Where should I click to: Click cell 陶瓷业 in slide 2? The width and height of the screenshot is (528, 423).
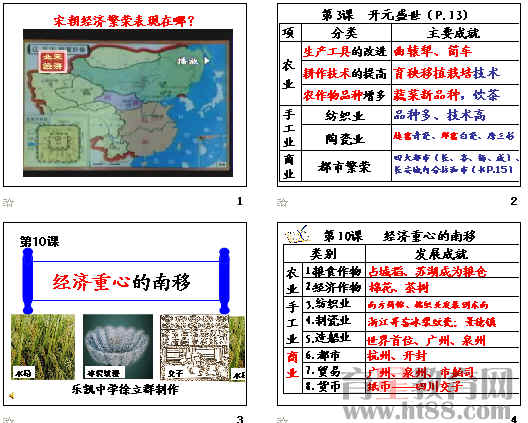pos(346,137)
